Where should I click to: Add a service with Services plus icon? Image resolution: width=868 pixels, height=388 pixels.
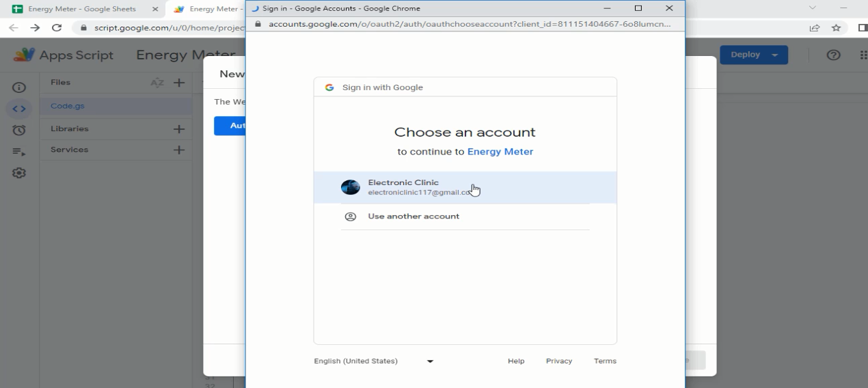(x=179, y=150)
